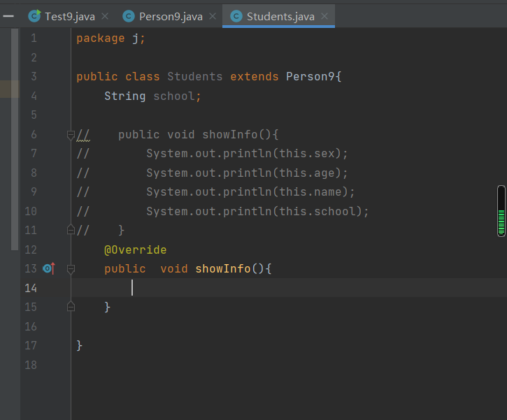Click line number 1 in gutter
Screen dimensions: 507x420
pos(34,38)
